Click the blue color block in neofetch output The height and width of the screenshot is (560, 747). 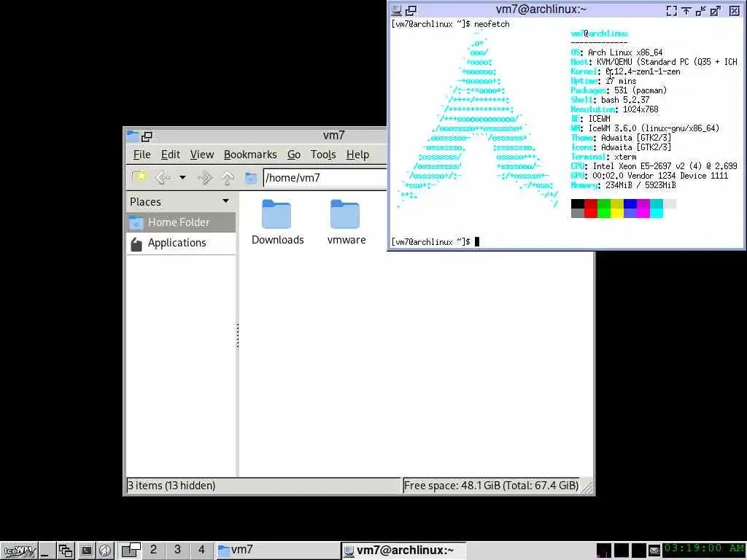pyautogui.click(x=630, y=209)
